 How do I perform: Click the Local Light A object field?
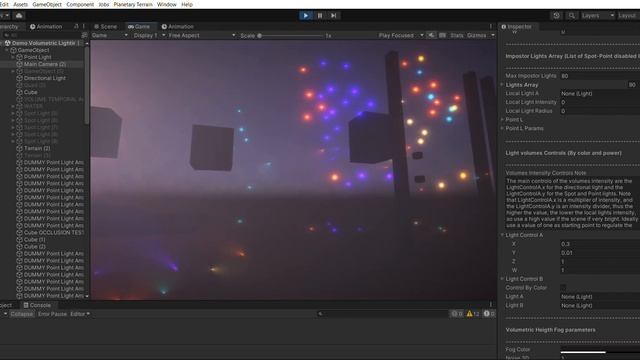coord(600,93)
